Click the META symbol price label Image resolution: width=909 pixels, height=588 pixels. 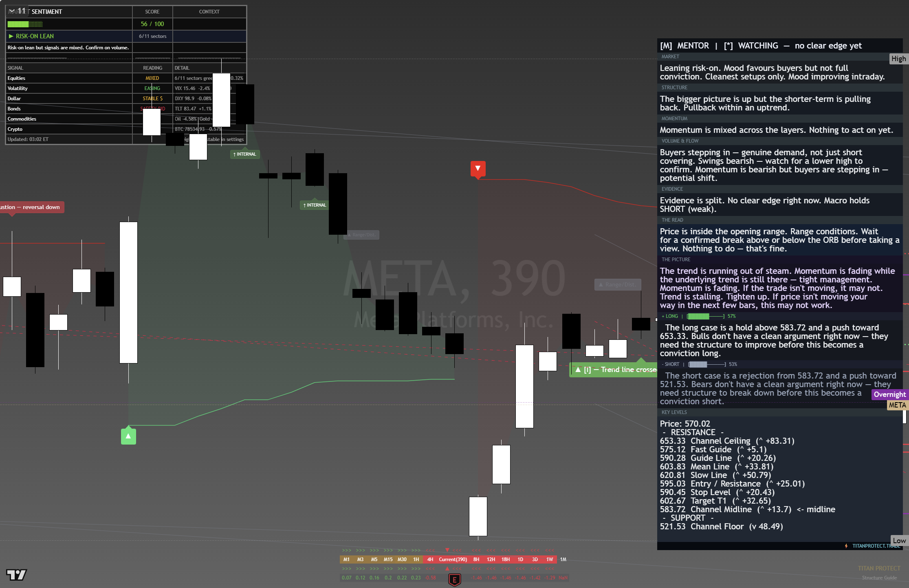pos(897,405)
